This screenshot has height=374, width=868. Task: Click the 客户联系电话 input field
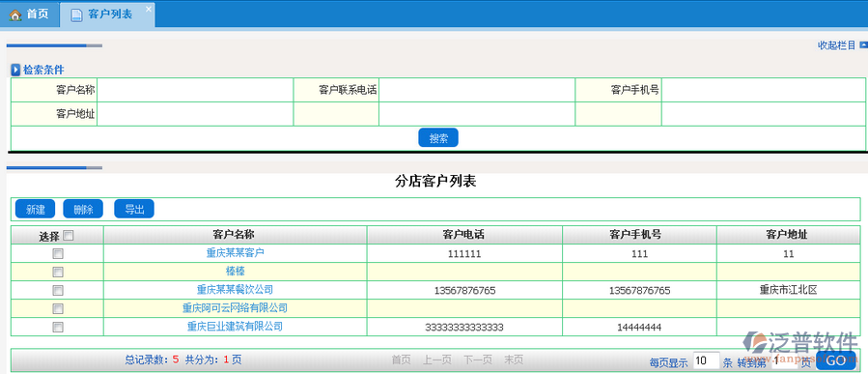tap(477, 90)
